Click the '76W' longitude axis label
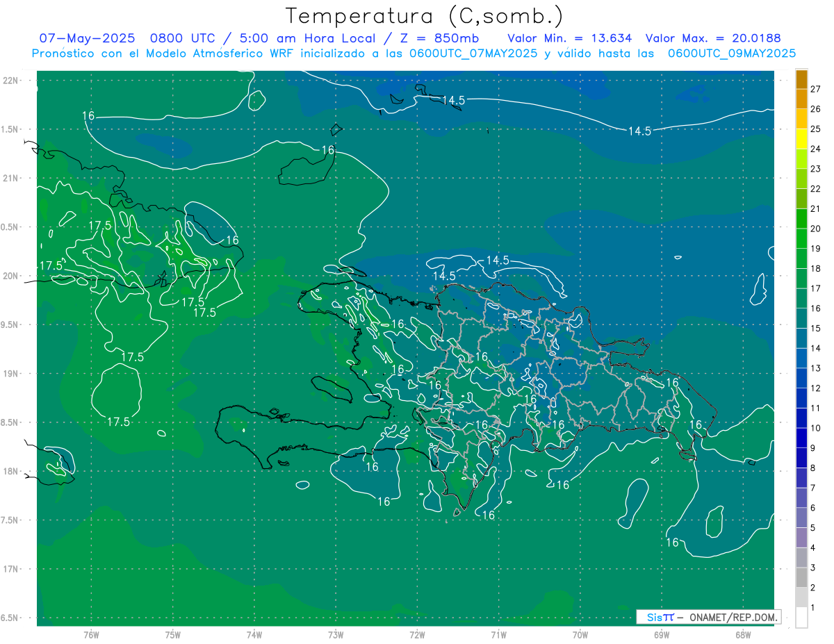 (x=91, y=635)
